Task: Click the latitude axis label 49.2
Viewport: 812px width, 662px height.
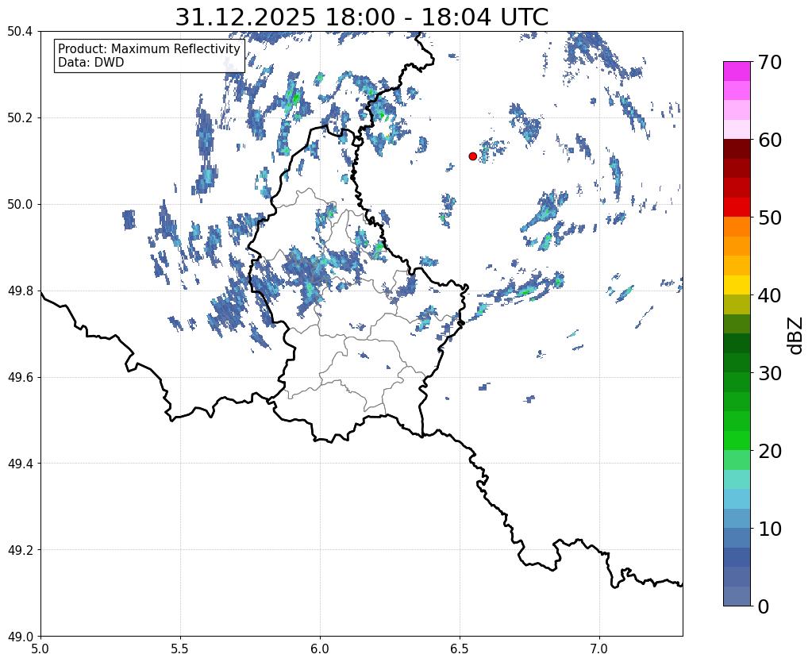Action: tap(20, 550)
